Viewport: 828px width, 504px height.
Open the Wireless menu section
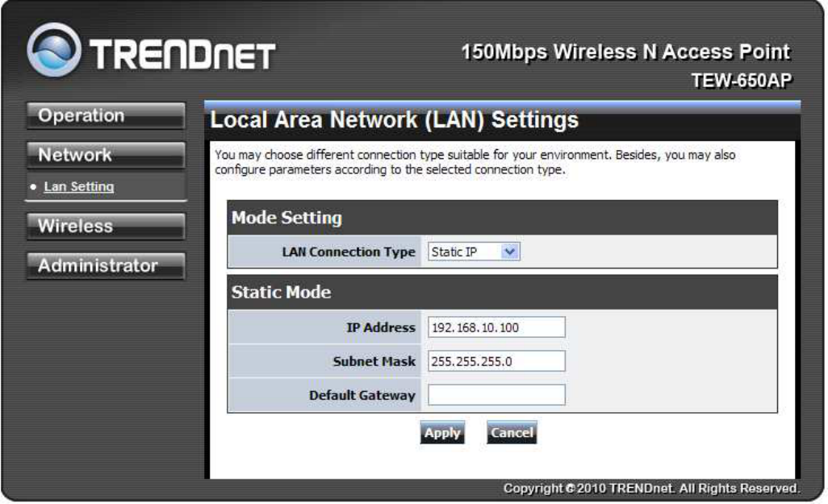106,226
